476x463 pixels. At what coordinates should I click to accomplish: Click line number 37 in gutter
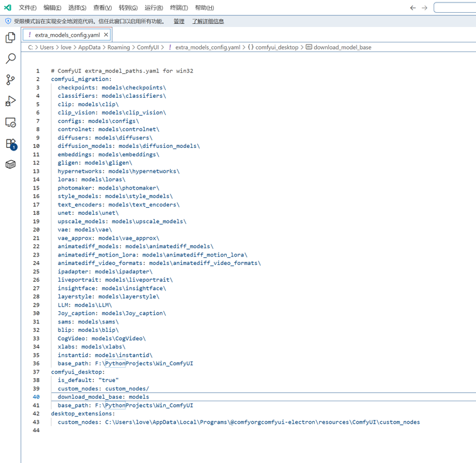coord(36,372)
